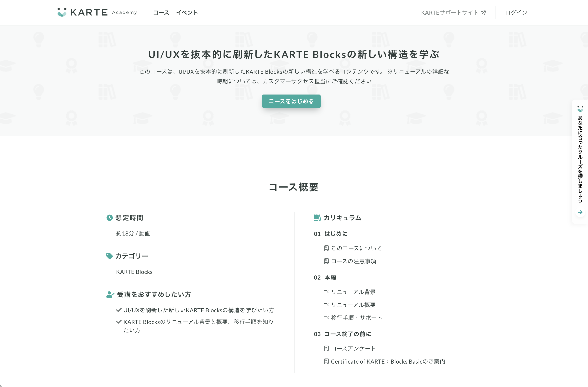
Task: Open the リニューアル概要 video lesson
Action: pyautogui.click(x=353, y=305)
